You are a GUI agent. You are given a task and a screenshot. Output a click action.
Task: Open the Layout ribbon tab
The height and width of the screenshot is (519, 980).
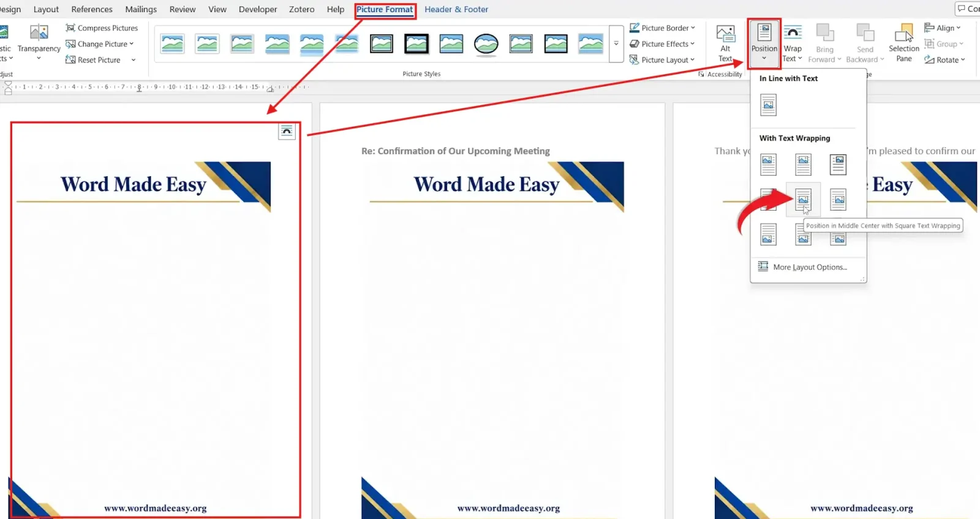pos(46,9)
